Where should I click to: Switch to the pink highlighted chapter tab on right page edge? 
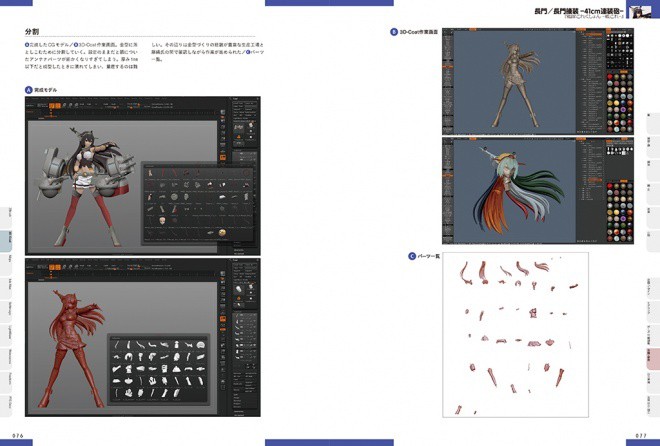coord(652,358)
